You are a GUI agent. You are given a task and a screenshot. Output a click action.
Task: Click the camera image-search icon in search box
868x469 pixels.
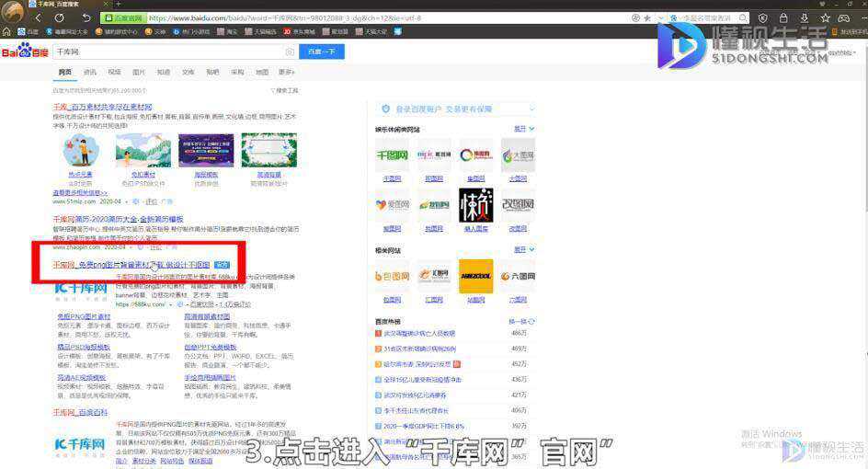click(x=290, y=51)
